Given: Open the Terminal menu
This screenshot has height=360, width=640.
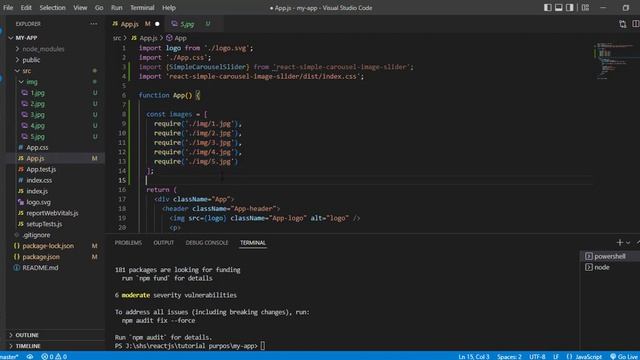Looking at the screenshot, I should coord(142,8).
